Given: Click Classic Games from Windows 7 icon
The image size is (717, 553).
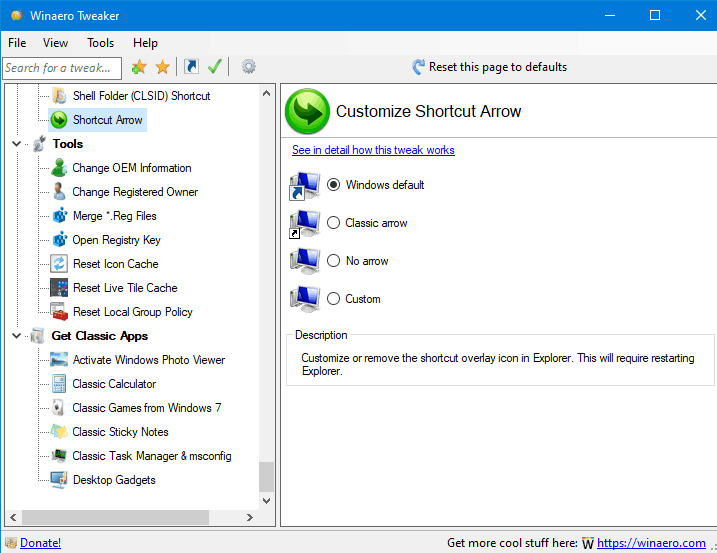Looking at the screenshot, I should [59, 408].
